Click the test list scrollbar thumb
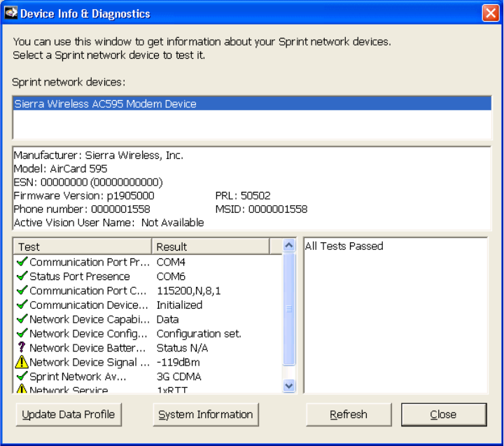Screen dimensions: 504x446 289,309
